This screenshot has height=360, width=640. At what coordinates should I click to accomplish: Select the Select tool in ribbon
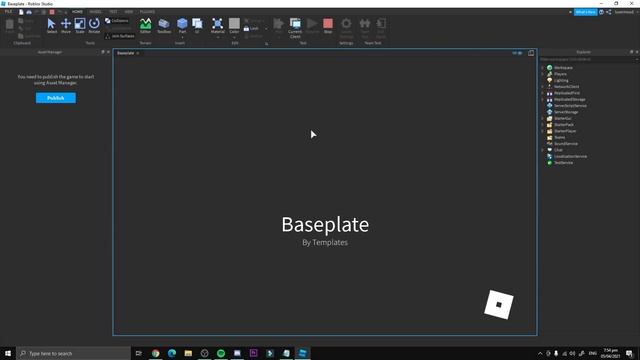pyautogui.click(x=51, y=26)
